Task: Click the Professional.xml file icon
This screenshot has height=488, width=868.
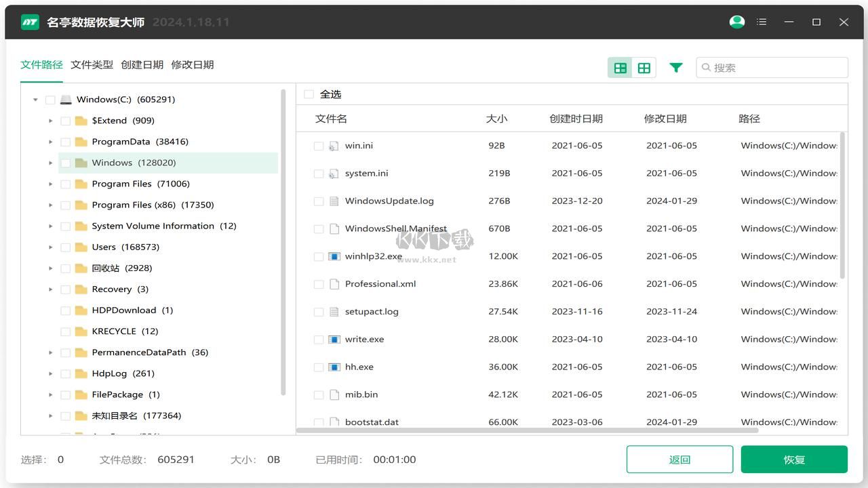Action: tap(334, 284)
